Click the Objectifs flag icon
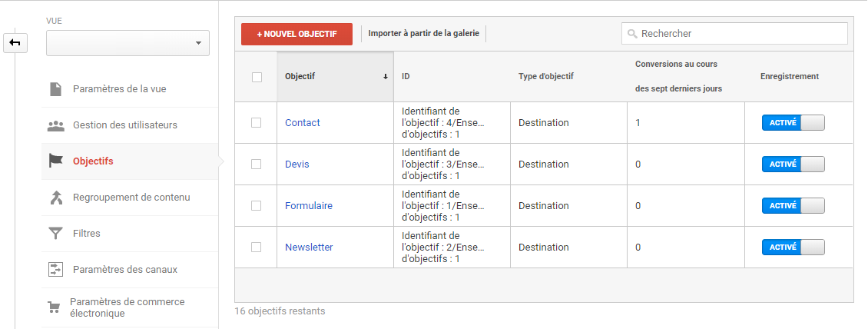Viewport: 868px width, 329px height. (55, 161)
